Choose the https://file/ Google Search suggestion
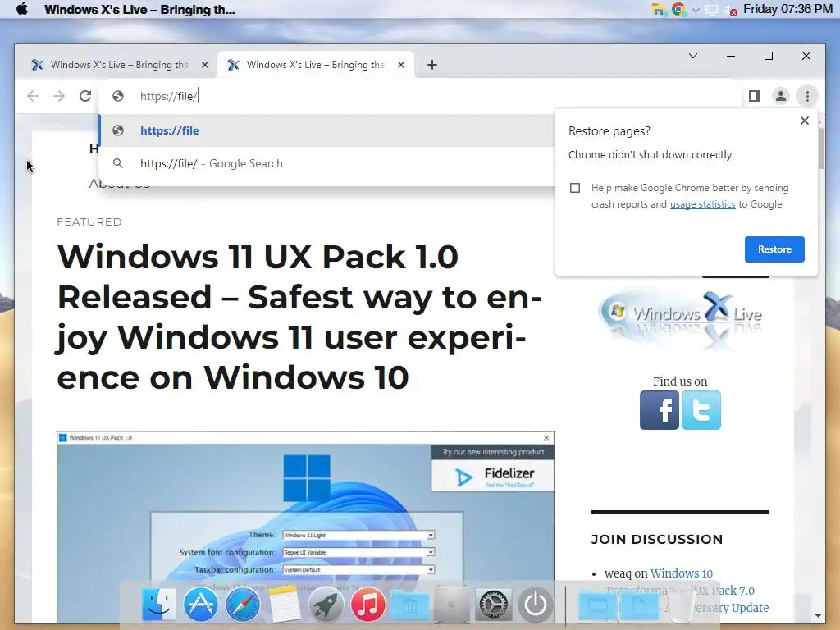 click(326, 163)
